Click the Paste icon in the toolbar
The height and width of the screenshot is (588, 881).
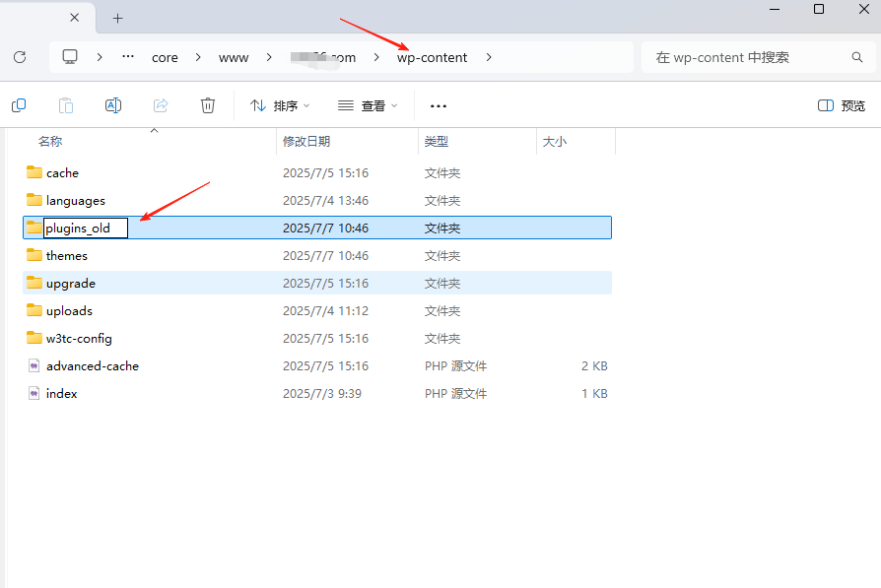(x=65, y=105)
